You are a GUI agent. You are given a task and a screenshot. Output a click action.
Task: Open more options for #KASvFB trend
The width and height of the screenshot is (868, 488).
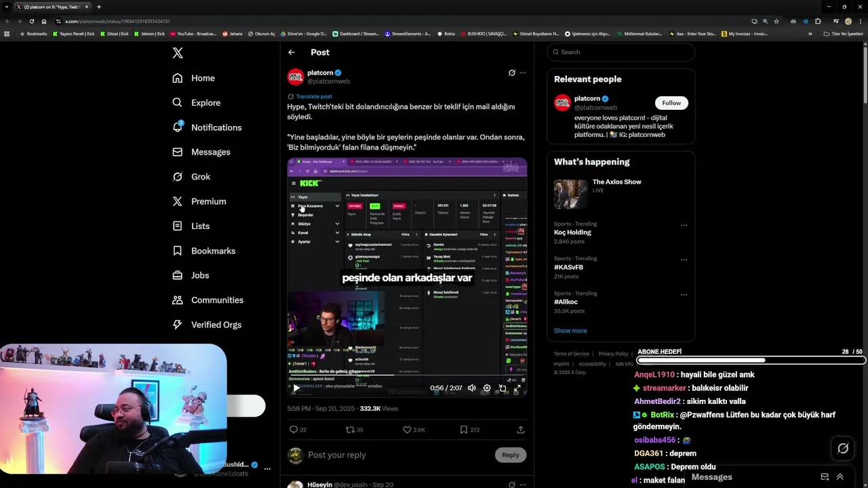[x=684, y=260]
